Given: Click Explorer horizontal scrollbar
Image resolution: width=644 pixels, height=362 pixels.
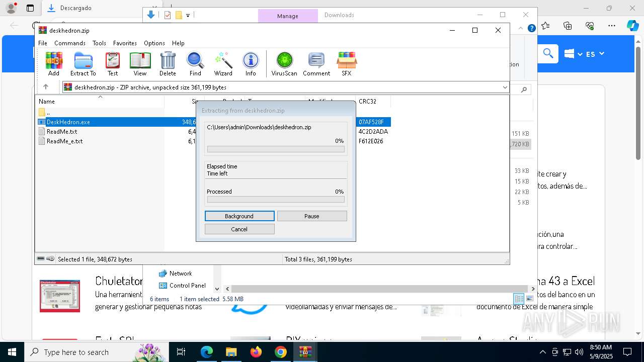Looking at the screenshot, I should click(x=379, y=289).
